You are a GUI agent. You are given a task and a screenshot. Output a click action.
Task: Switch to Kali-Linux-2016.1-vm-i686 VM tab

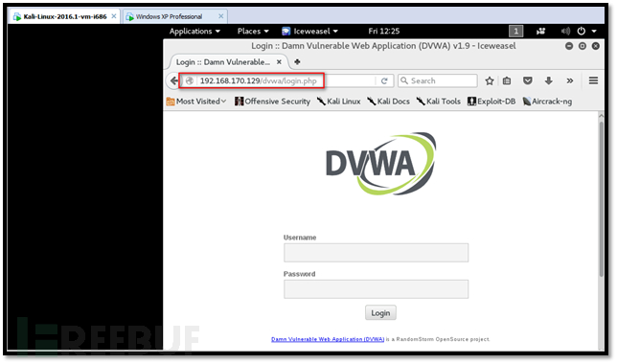[64, 16]
